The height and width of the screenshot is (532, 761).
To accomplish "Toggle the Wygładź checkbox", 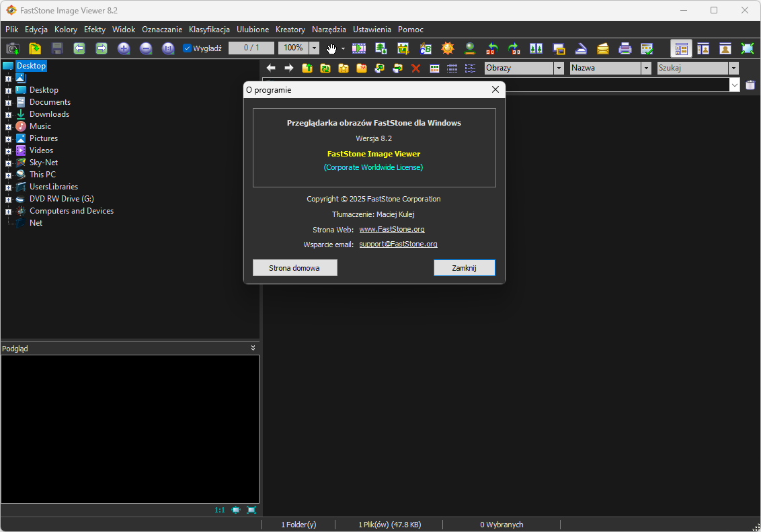I will tap(187, 48).
